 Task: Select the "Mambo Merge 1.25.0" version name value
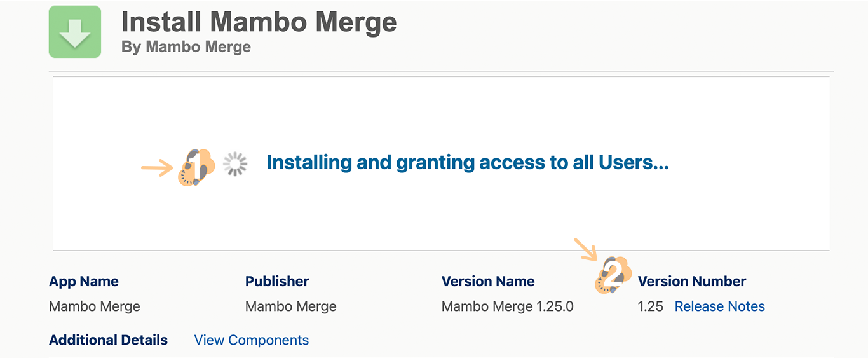tap(508, 306)
